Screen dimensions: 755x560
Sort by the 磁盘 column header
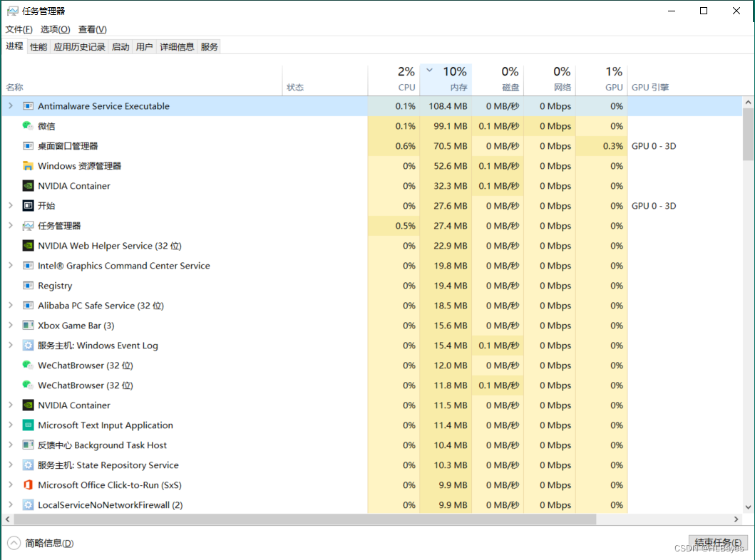[498, 79]
